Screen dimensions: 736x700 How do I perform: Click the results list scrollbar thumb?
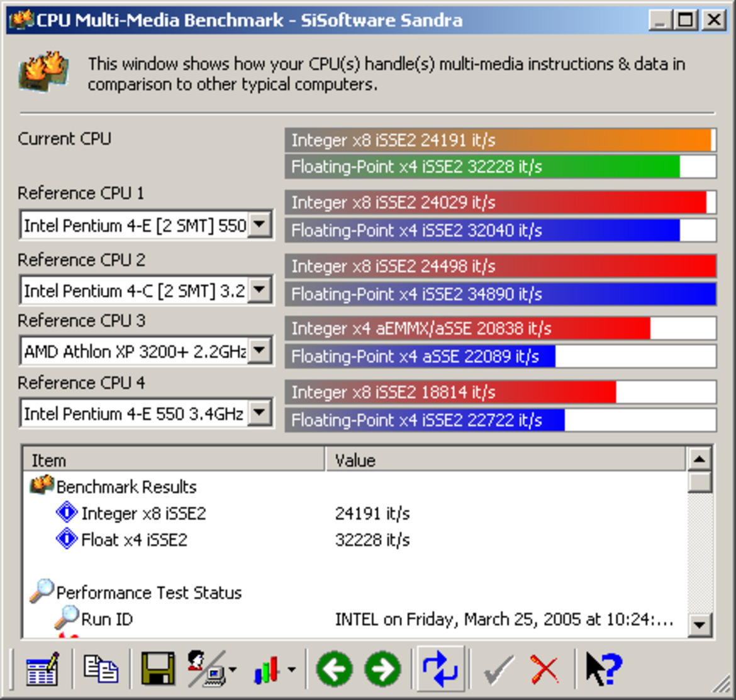(x=700, y=482)
